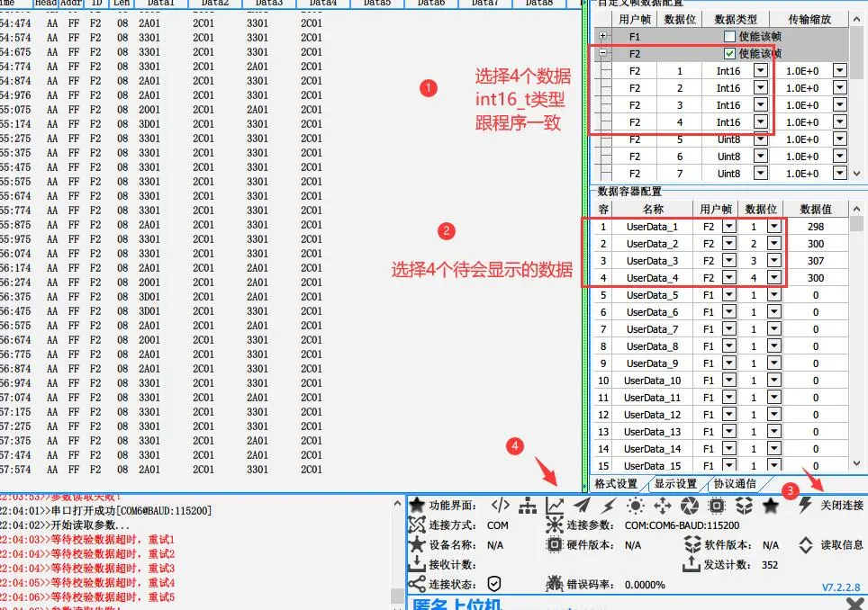Screen dimensions: 868x610
Task: Click the network hierarchy icon in 功能界面
Action: pos(528,506)
